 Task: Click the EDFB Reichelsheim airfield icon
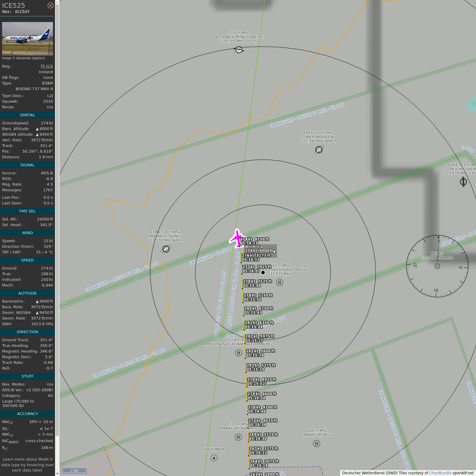point(463,182)
